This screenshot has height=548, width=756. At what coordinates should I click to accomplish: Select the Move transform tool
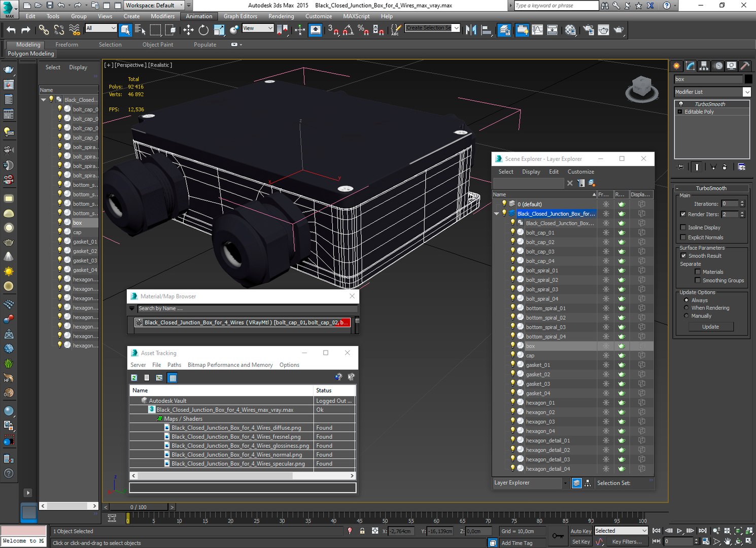pyautogui.click(x=188, y=30)
